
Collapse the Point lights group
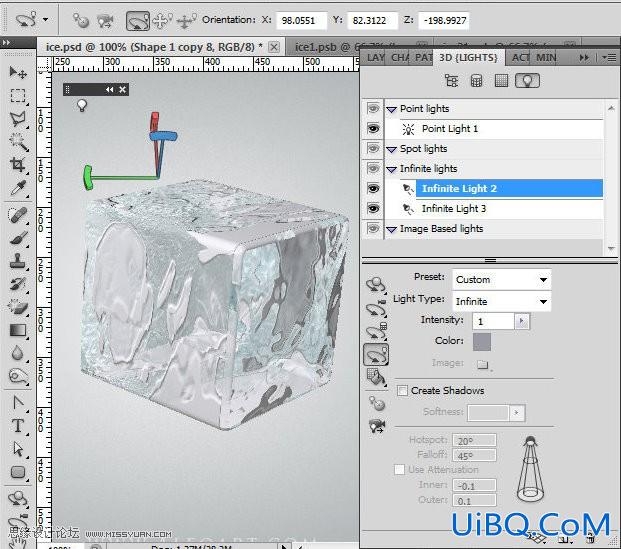click(391, 110)
